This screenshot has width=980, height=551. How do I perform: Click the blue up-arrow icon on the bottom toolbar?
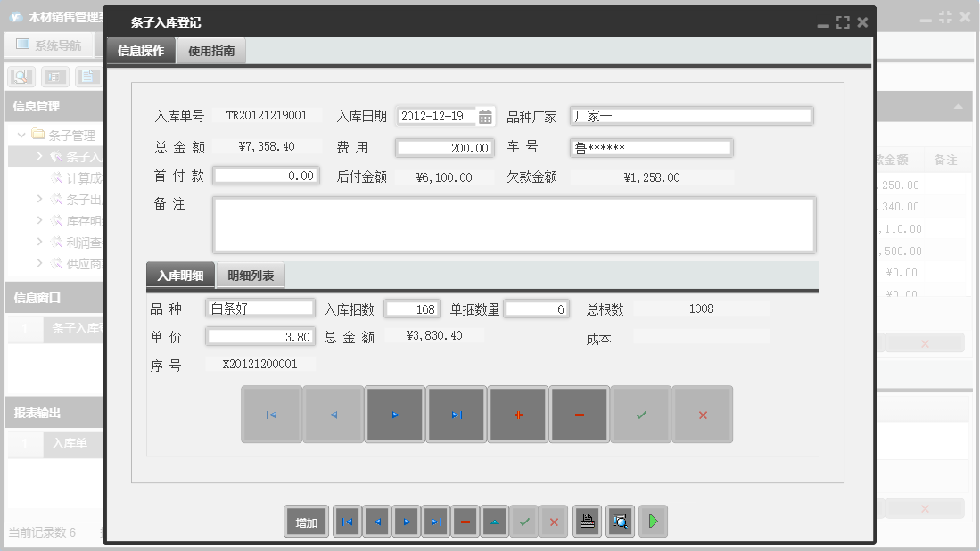(x=494, y=522)
